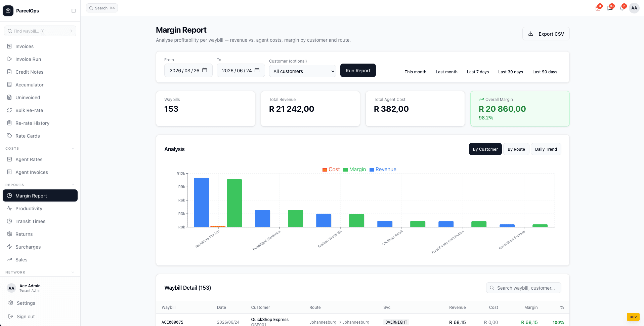The image size is (644, 326).
Task: Select the Last month preset
Action: (x=446, y=72)
